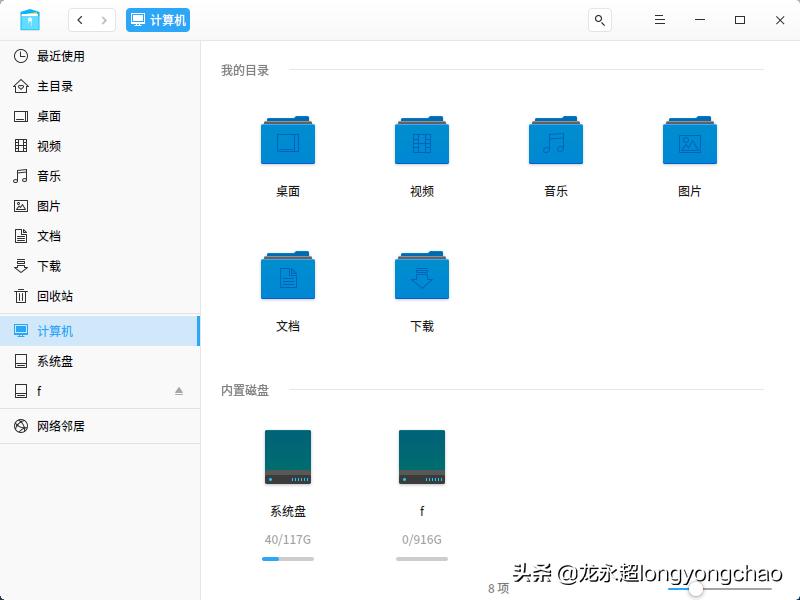
Task: Click the back navigation arrow
Action: coord(79,19)
